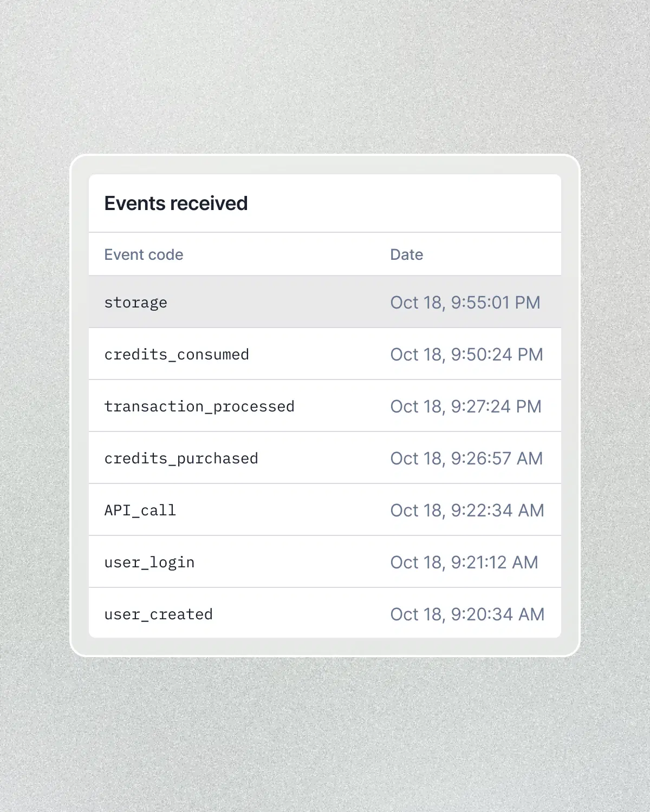Click the earliest event timestamp 9:20:34 AM
Viewport: 650px width, 812px height.
tap(467, 614)
